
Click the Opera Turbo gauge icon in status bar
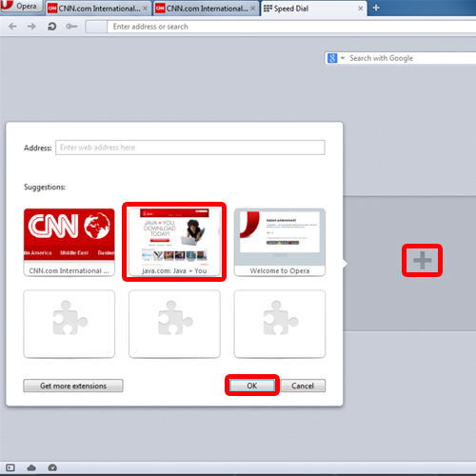(x=52, y=467)
